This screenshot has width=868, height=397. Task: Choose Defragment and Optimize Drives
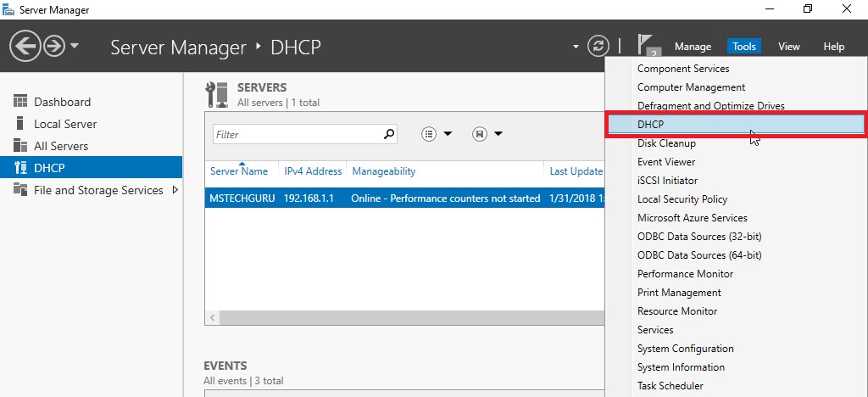(x=711, y=106)
